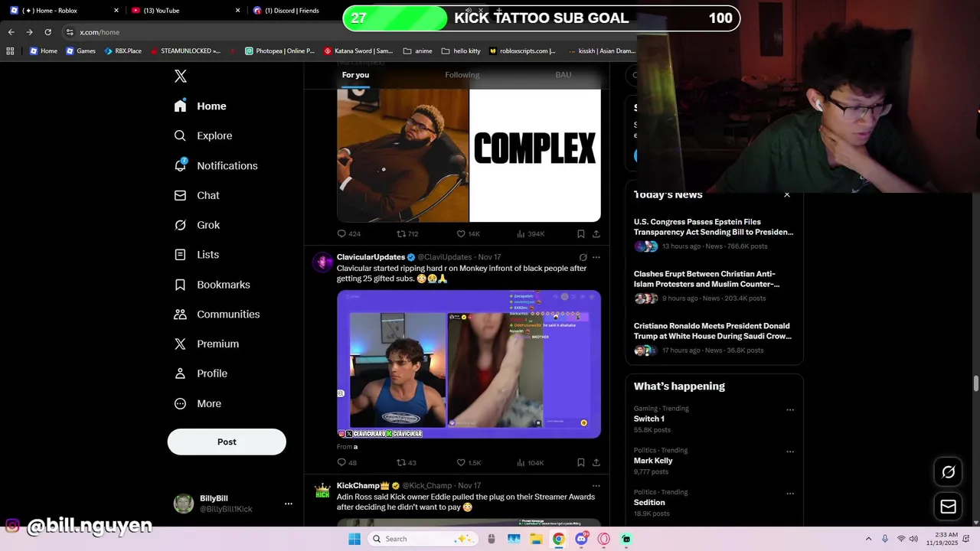The height and width of the screenshot is (551, 980).
Task: Click the page vertical scrollbar thumb
Action: point(976,383)
